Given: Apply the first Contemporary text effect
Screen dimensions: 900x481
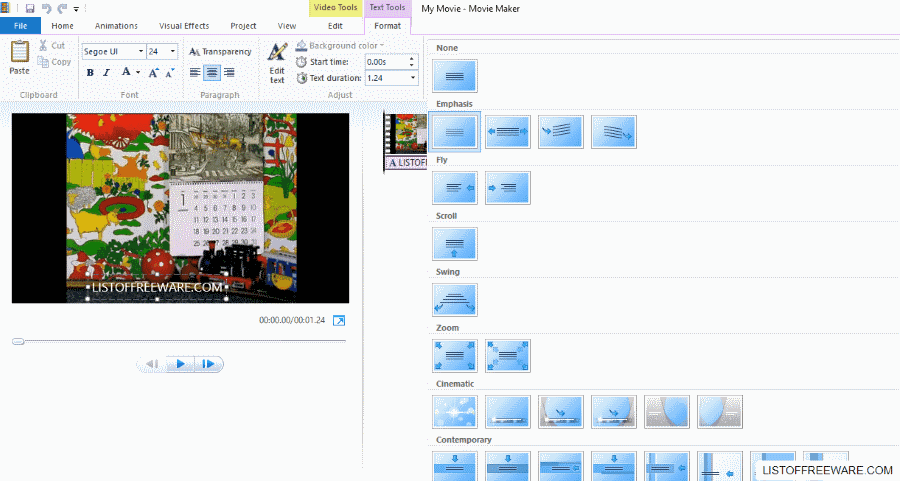Looking at the screenshot, I should [x=455, y=466].
